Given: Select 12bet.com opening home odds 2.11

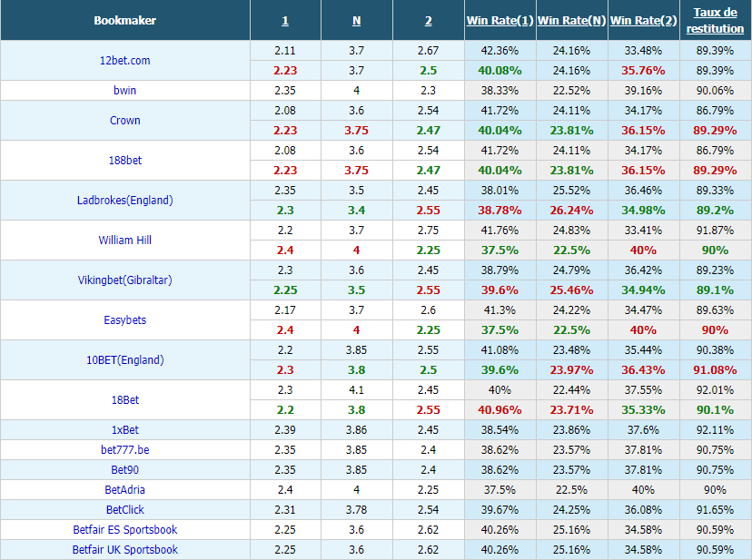Looking at the screenshot, I should pyautogui.click(x=285, y=50).
